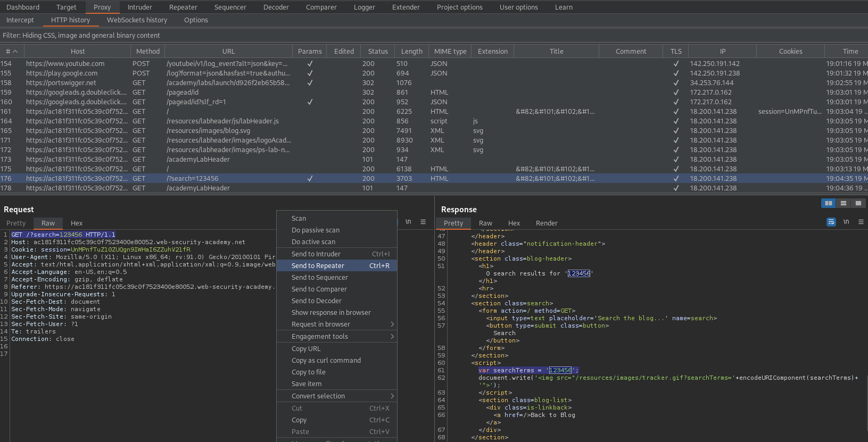The image size is (868, 442).
Task: Sort by # column header
Action: [12, 51]
